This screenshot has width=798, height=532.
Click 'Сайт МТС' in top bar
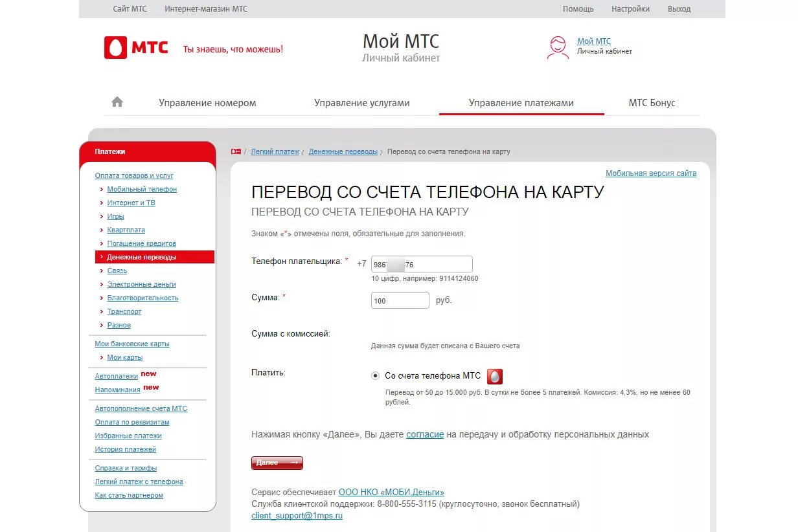130,9
